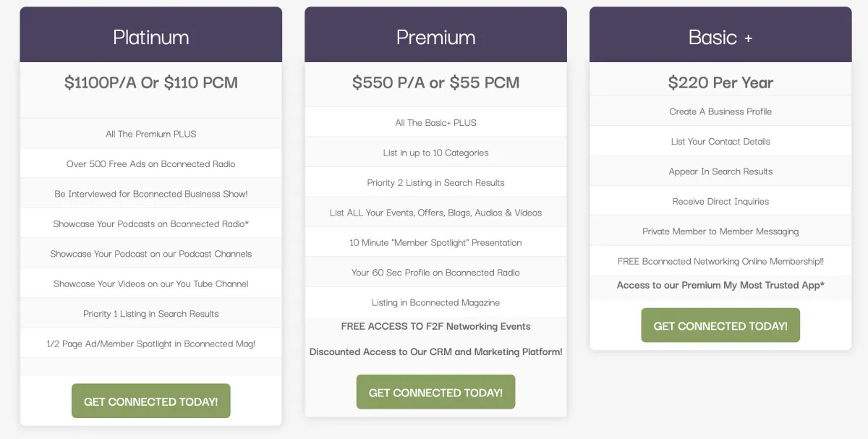Click 'Discounted Access to Our CRM and Marketing Platform!'
The height and width of the screenshot is (439, 868).
pos(435,351)
